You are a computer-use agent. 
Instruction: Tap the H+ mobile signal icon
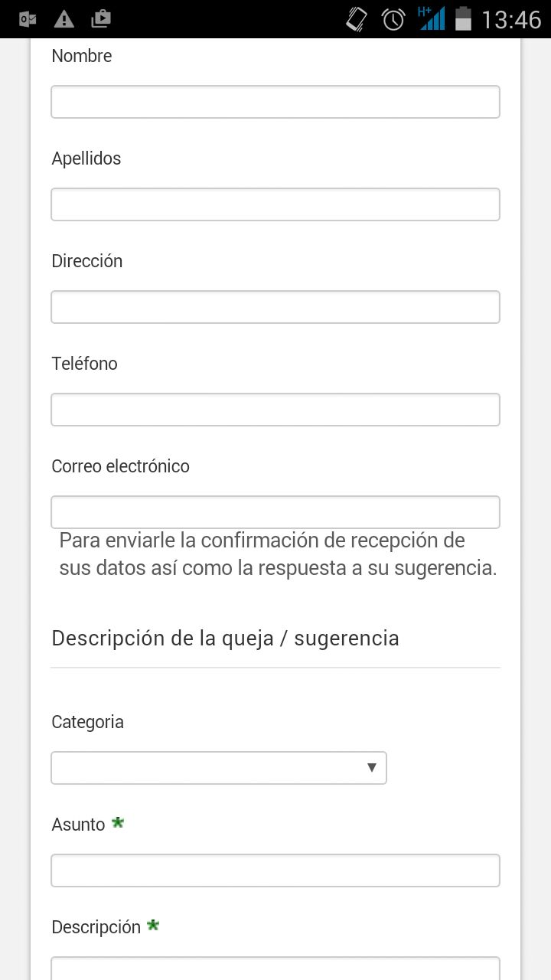point(431,18)
